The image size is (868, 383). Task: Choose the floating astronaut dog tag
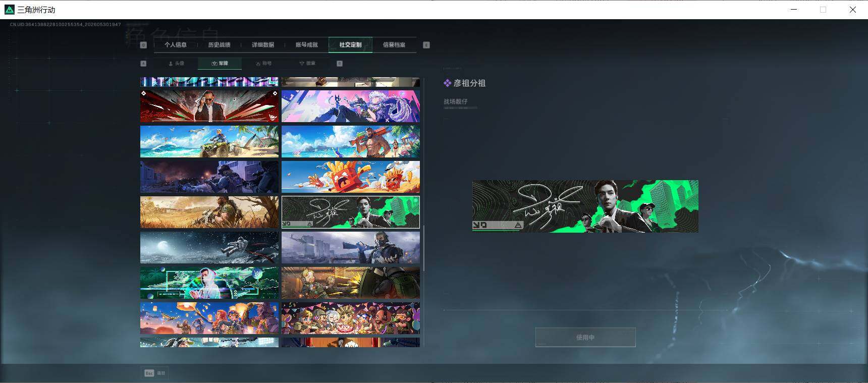[209, 248]
